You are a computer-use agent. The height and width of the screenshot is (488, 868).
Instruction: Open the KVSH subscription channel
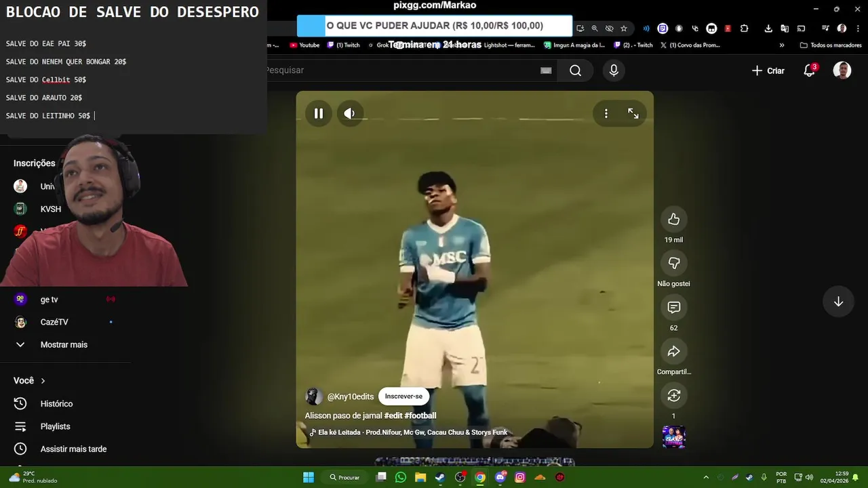point(50,209)
